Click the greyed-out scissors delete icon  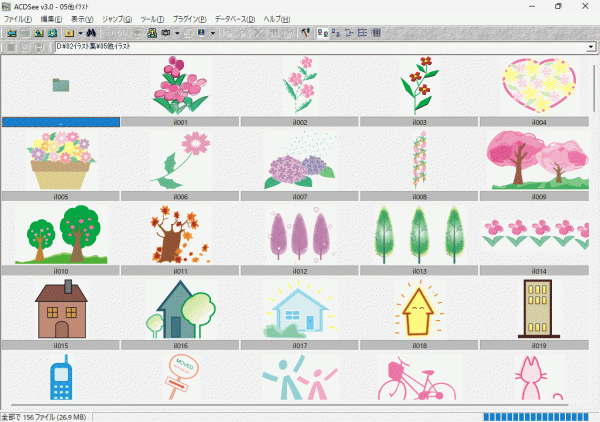point(259,33)
